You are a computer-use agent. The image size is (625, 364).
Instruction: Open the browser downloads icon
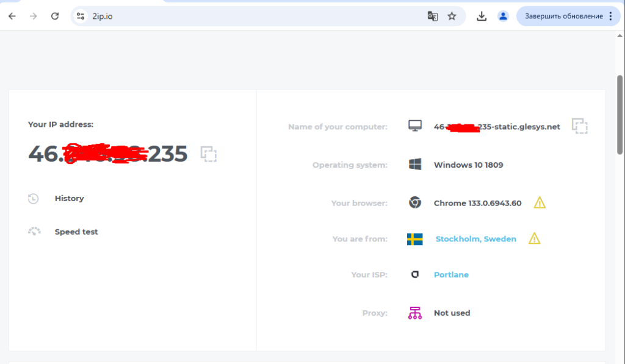click(x=482, y=16)
